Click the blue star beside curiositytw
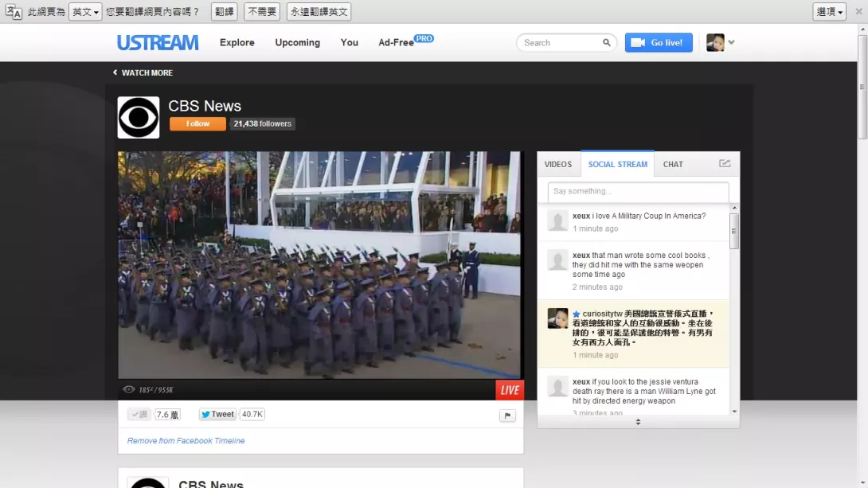The image size is (868, 488). pos(577,314)
